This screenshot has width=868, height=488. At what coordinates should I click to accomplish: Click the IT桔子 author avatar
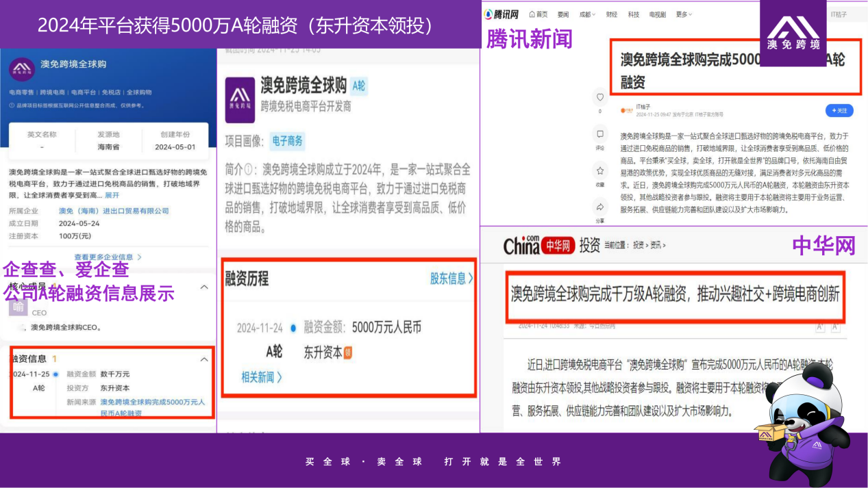[x=625, y=110]
